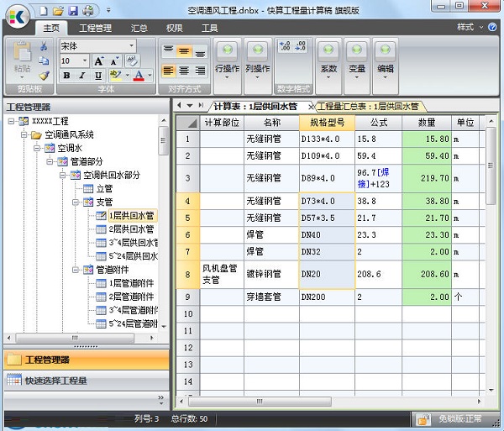This screenshot has width=504, height=431.
Task: Select the 2层供回水管 tree item
Action: tap(131, 229)
